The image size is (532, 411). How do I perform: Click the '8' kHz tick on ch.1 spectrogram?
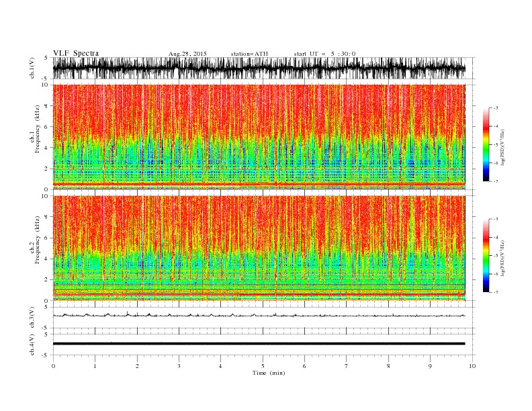coord(47,106)
